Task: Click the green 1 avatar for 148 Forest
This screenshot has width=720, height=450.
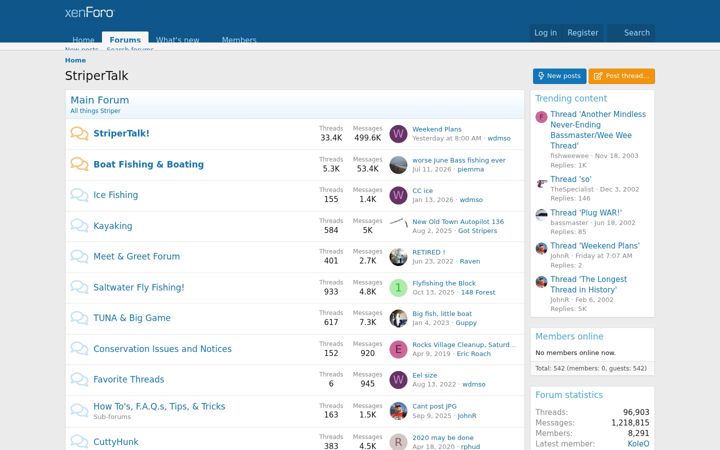Action: pyautogui.click(x=398, y=288)
